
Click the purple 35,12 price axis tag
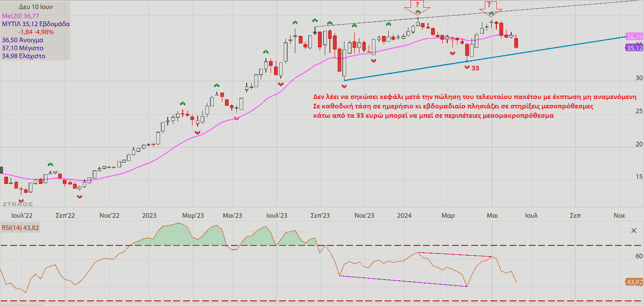tap(634, 48)
